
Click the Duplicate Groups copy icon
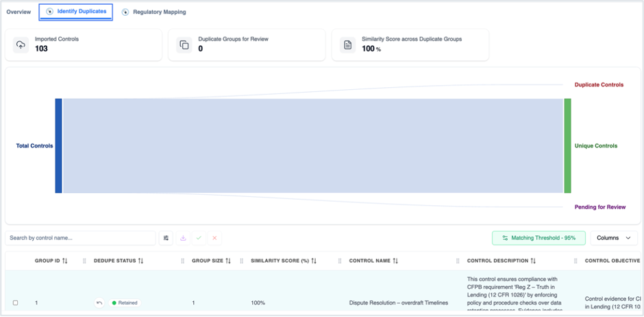[184, 45]
